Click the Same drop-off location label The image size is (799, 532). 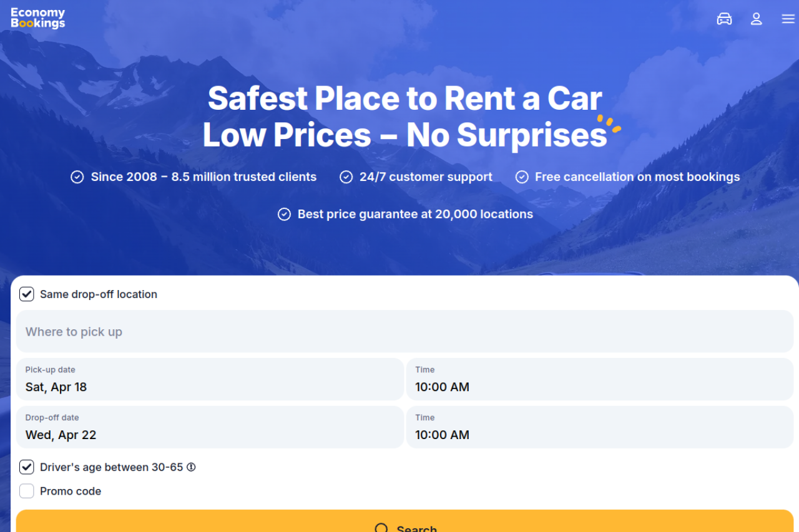[99, 294]
